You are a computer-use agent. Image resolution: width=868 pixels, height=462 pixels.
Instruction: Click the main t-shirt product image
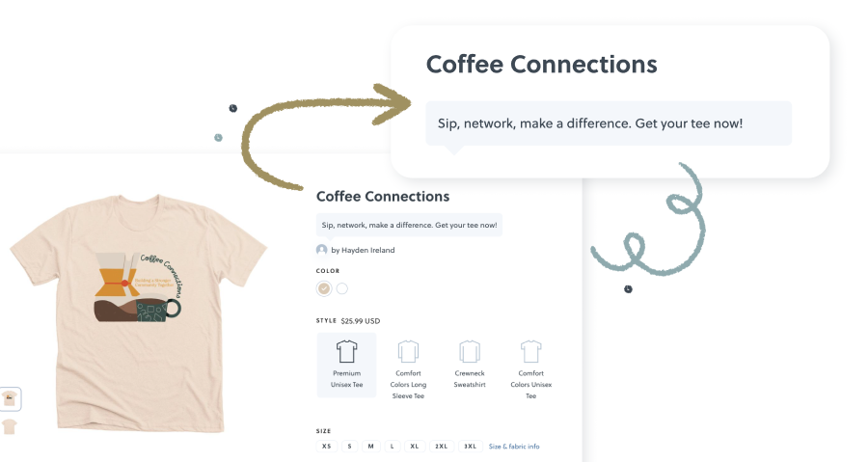click(138, 313)
